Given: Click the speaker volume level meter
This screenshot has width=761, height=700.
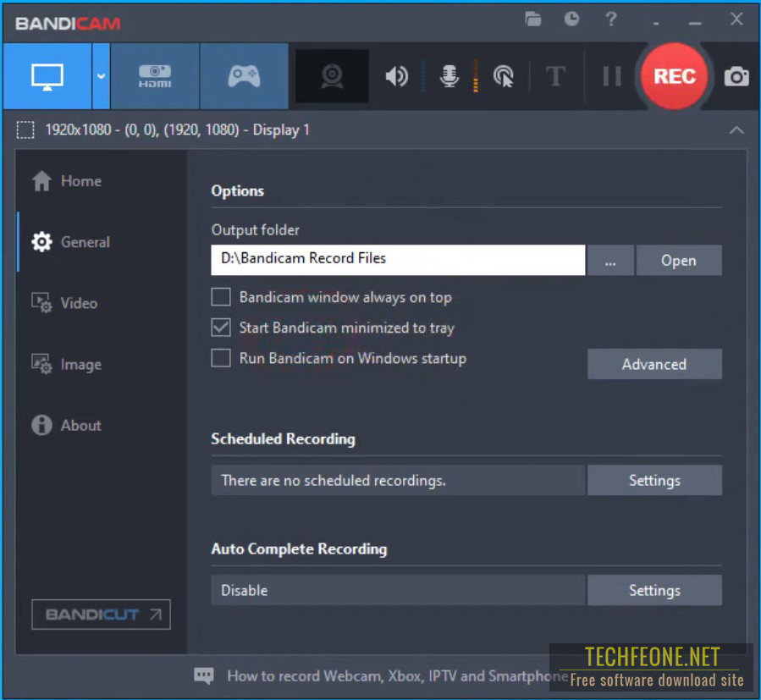Looking at the screenshot, I should [423, 76].
